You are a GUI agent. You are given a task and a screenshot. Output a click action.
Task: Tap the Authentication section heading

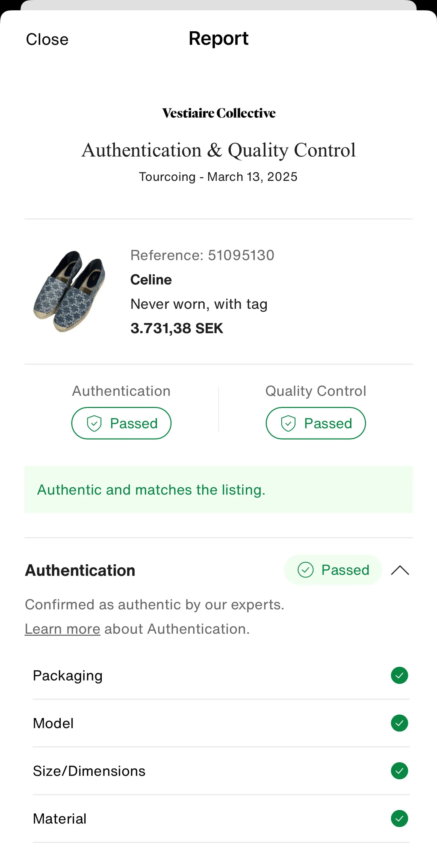(80, 570)
